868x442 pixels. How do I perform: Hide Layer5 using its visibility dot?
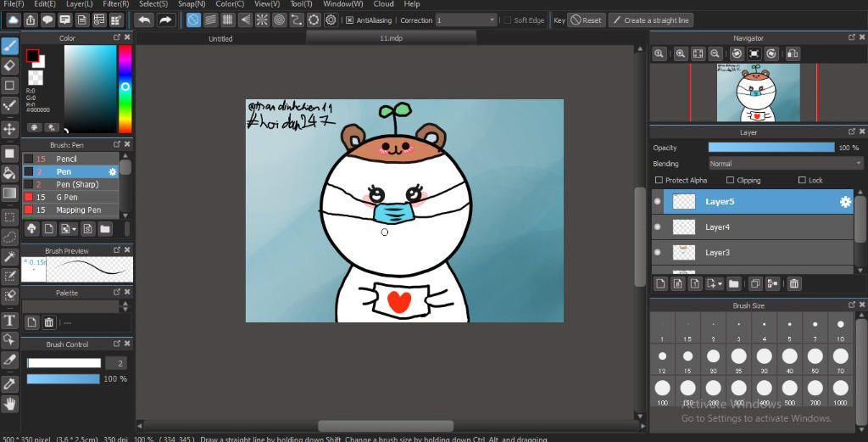point(657,202)
